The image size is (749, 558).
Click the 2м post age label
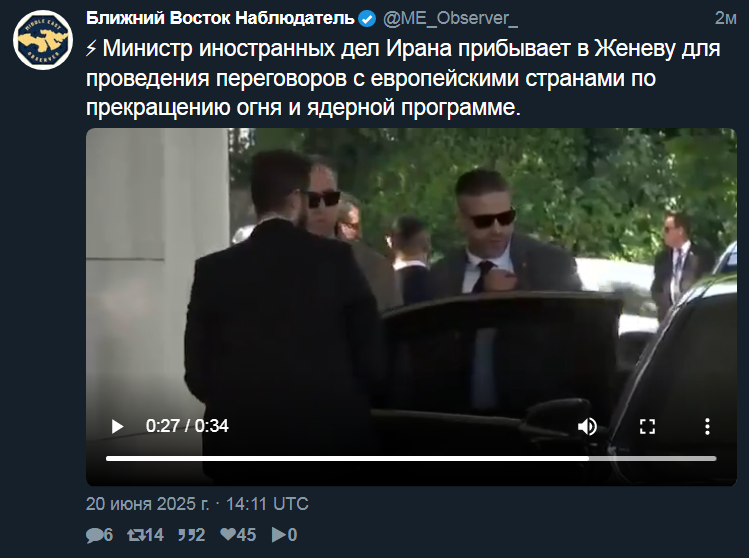point(725,18)
